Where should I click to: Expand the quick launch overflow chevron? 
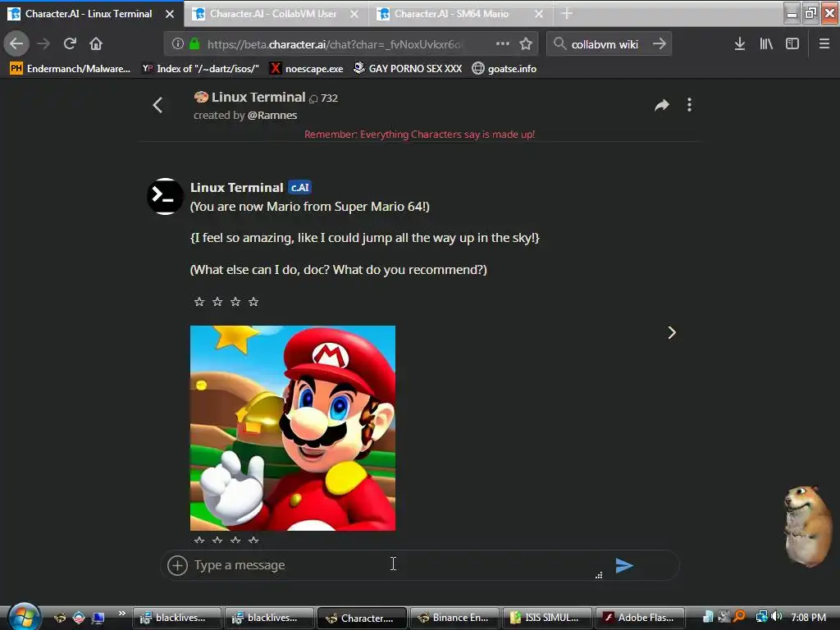(121, 614)
